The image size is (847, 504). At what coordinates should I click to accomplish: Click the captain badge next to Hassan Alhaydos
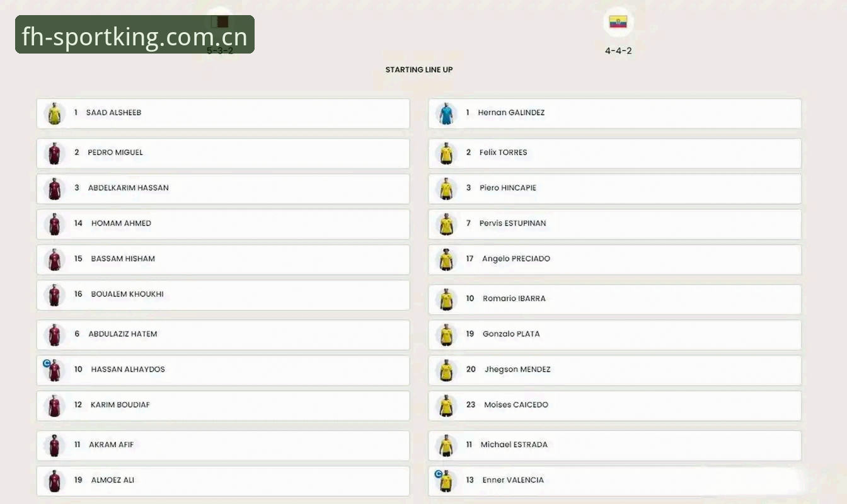pyautogui.click(x=47, y=364)
